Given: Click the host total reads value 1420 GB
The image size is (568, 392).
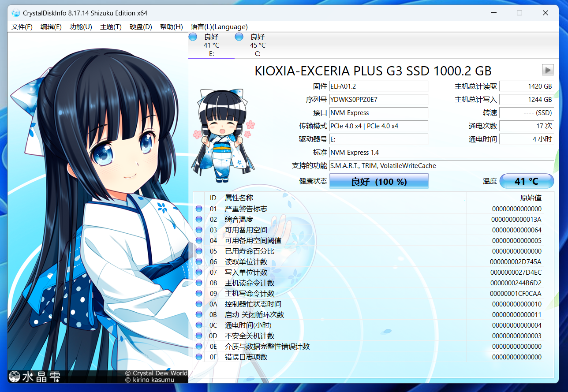Looking at the screenshot, I should [527, 86].
